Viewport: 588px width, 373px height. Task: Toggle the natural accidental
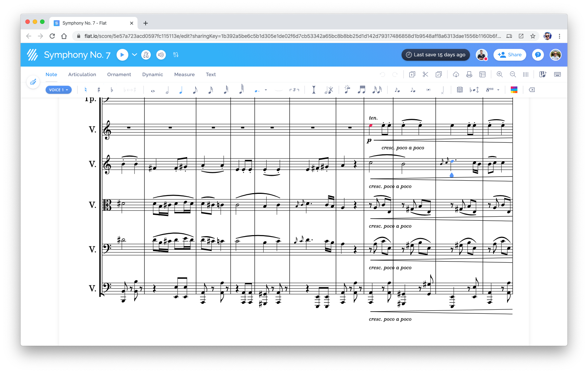(86, 90)
